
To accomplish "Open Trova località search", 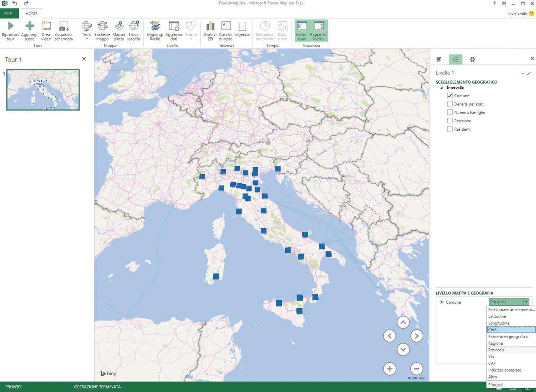I will coord(134,26).
